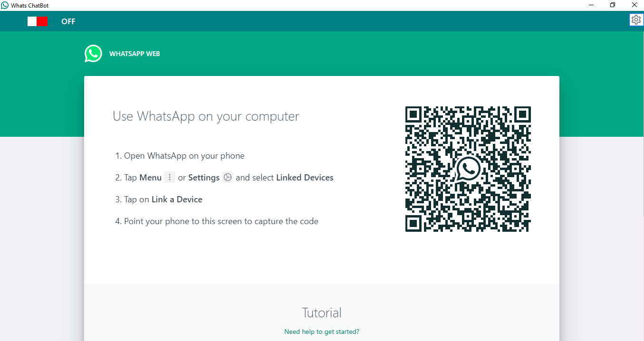Image resolution: width=644 pixels, height=341 pixels.
Task: Click the Menu three-dots icon in step 2
Action: [170, 177]
